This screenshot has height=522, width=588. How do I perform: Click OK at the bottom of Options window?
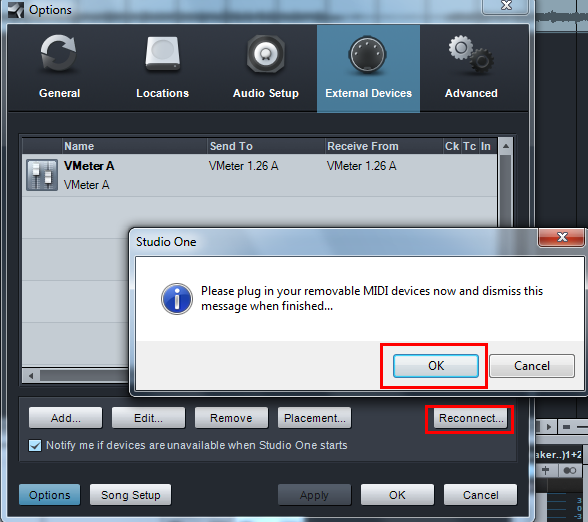397,495
